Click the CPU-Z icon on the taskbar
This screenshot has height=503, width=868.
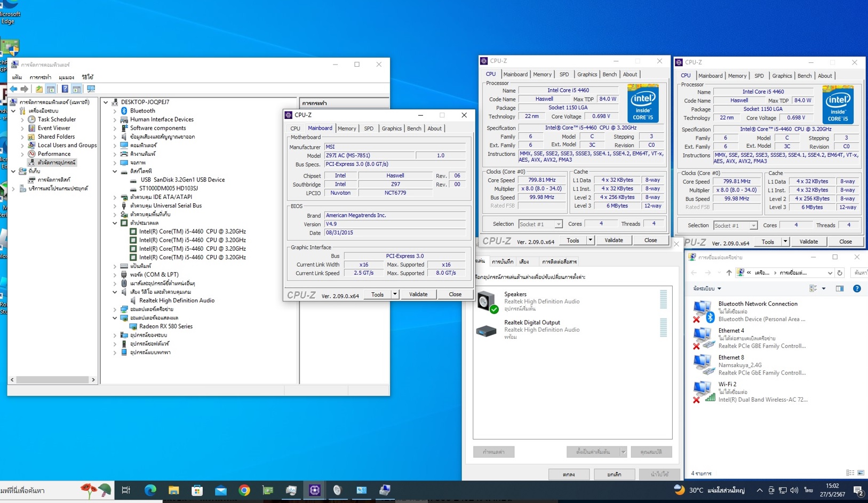tap(315, 490)
